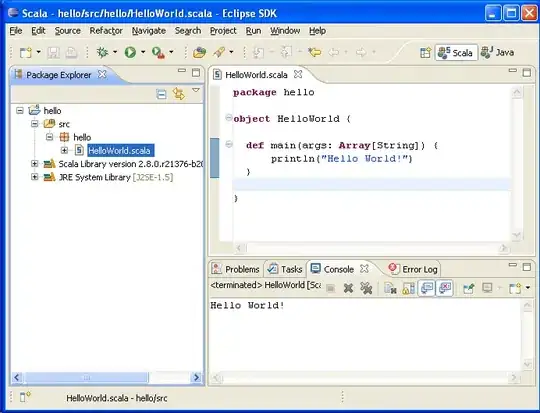Switch to the Problems tab

(x=235, y=269)
